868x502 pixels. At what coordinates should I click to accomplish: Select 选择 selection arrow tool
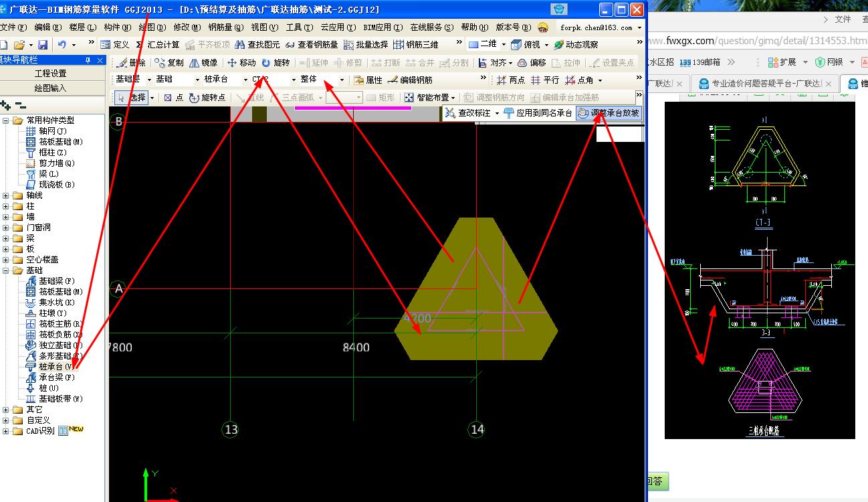(132, 98)
